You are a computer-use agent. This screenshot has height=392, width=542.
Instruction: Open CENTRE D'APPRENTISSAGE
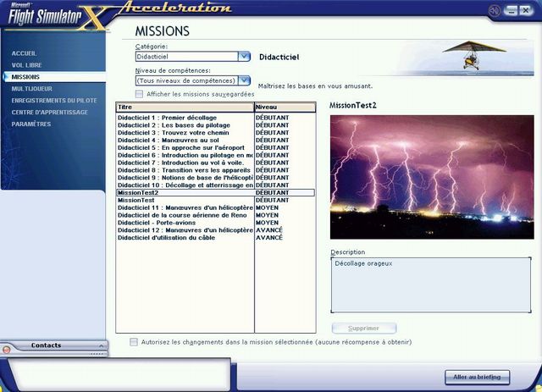click(x=49, y=112)
